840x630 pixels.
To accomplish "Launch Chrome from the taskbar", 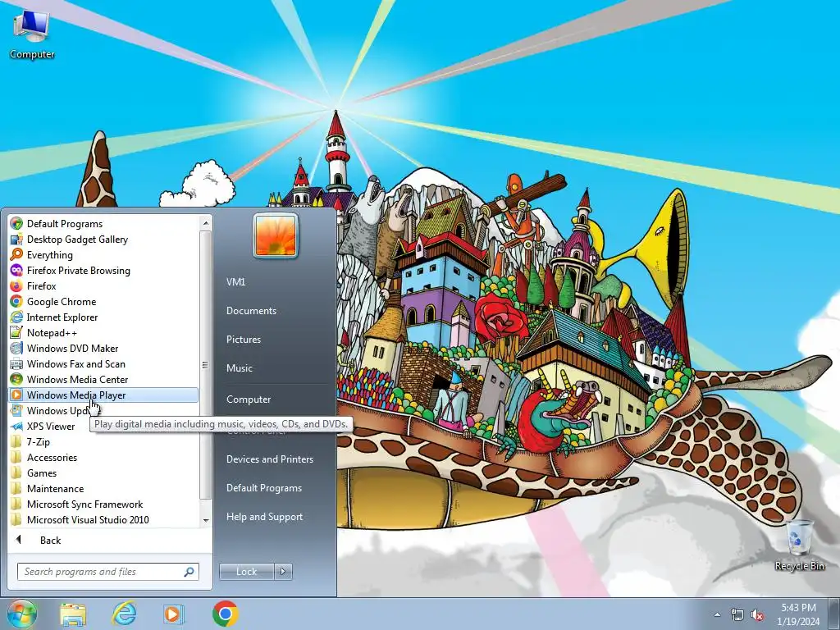I will point(225,614).
